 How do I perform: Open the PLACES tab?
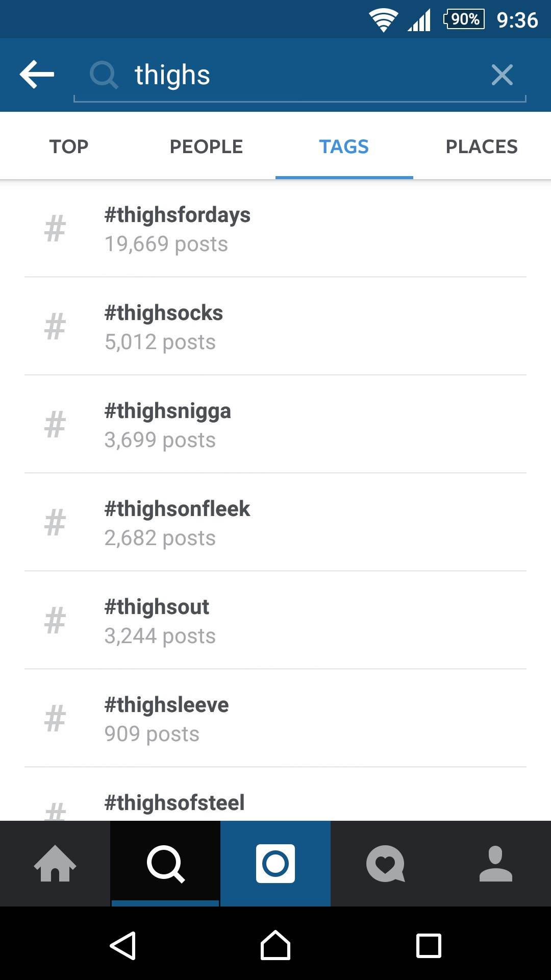click(x=482, y=146)
